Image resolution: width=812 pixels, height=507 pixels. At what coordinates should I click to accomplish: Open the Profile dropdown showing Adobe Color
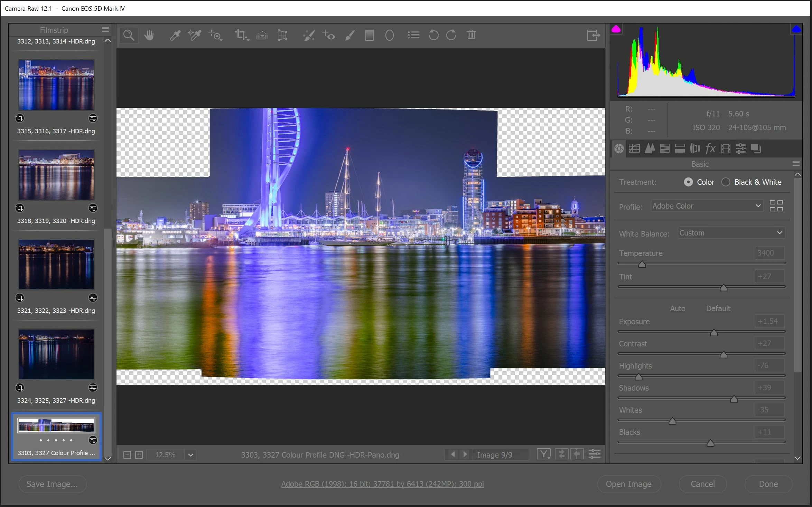706,206
